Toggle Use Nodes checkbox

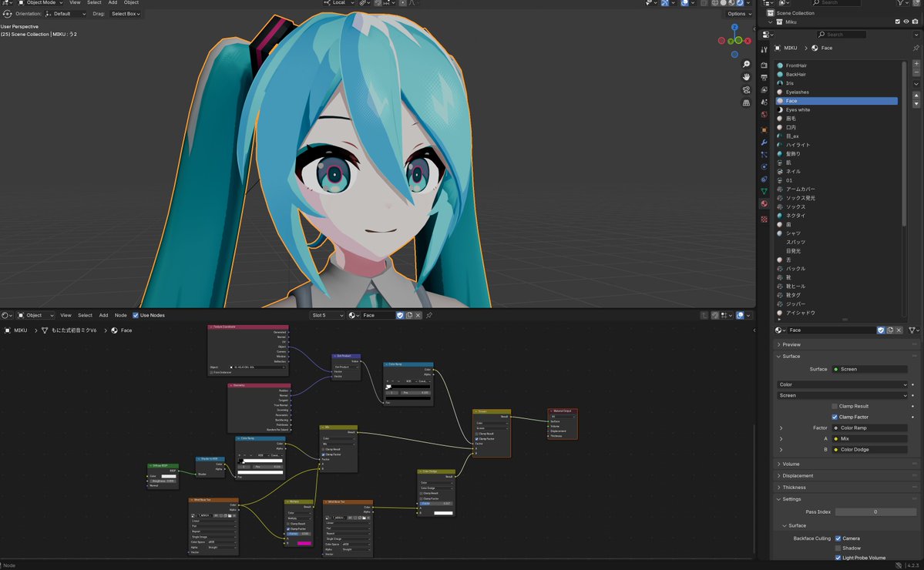point(136,315)
